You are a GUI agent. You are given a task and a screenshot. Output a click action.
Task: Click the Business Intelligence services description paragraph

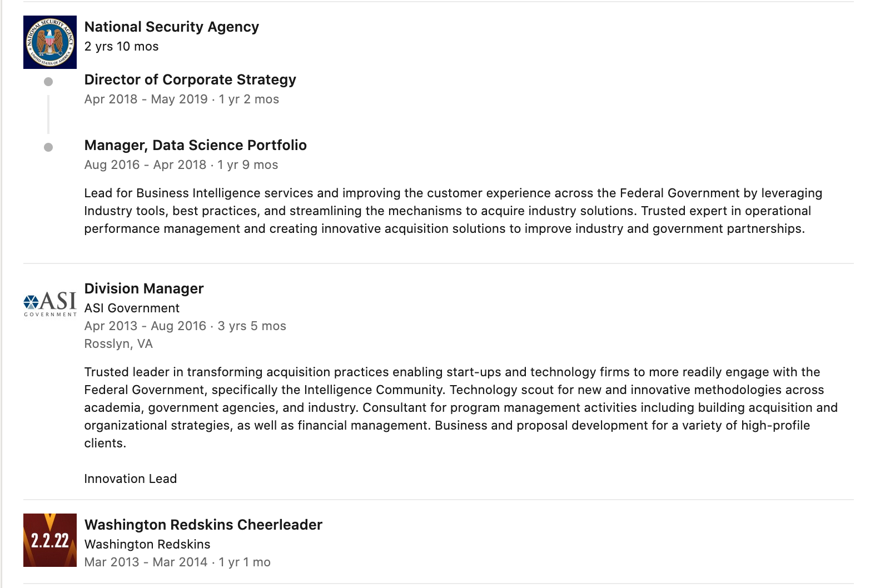(453, 211)
